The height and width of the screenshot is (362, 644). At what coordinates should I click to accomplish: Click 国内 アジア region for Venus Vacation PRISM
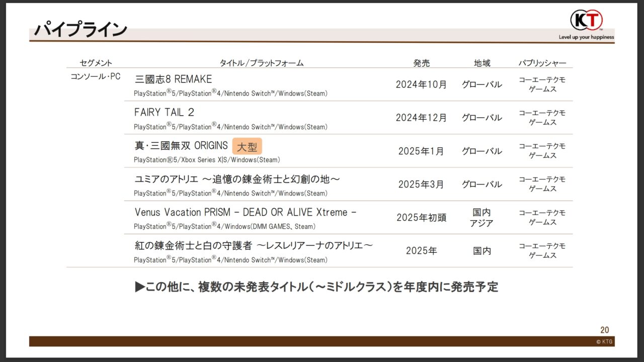point(482,217)
